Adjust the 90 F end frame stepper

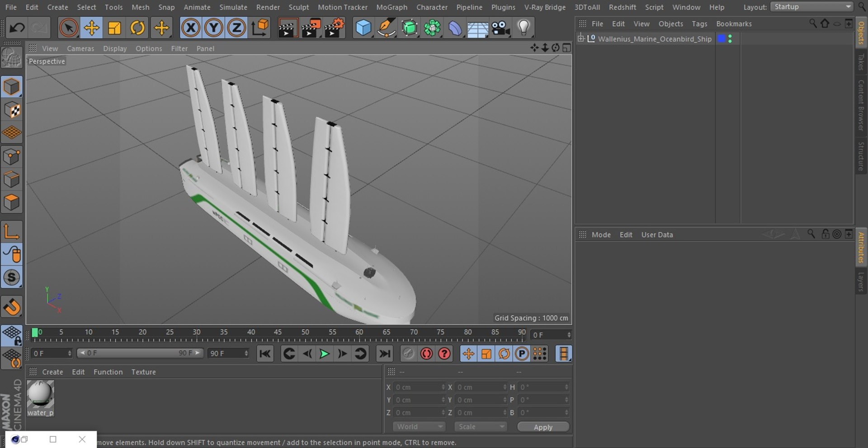[x=246, y=353]
